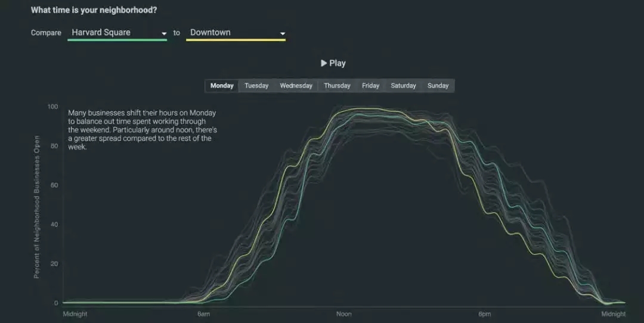Click the arrow beside Harvard Square
This screenshot has height=323, width=644.
click(164, 33)
